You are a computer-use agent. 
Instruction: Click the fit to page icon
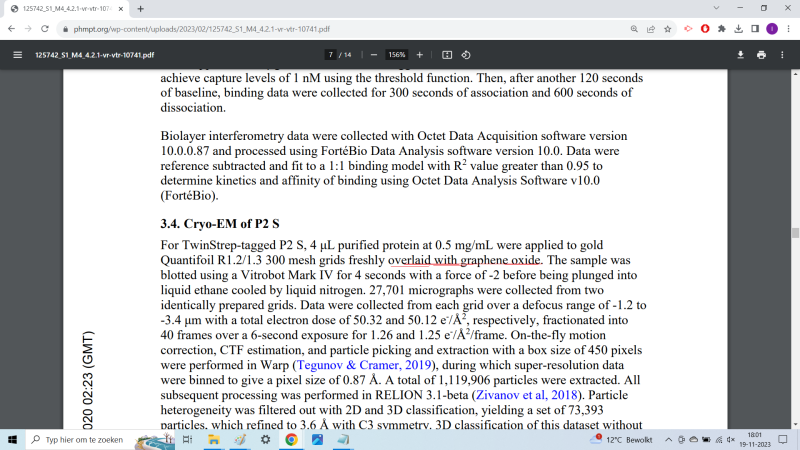tap(447, 55)
